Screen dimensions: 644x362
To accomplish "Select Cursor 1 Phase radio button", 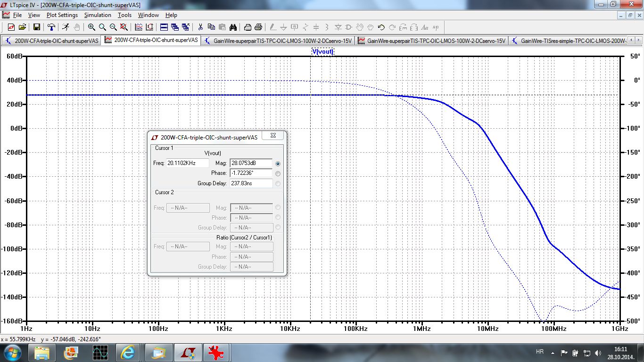I will point(278,173).
